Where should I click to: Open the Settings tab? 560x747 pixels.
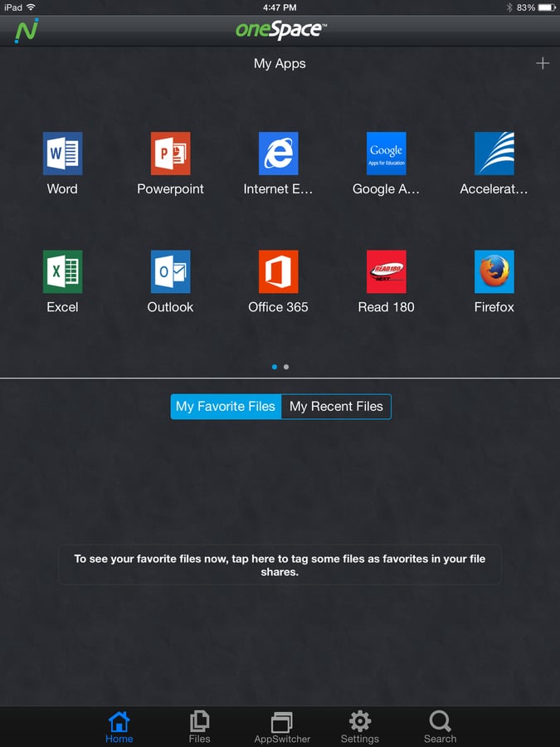[359, 727]
